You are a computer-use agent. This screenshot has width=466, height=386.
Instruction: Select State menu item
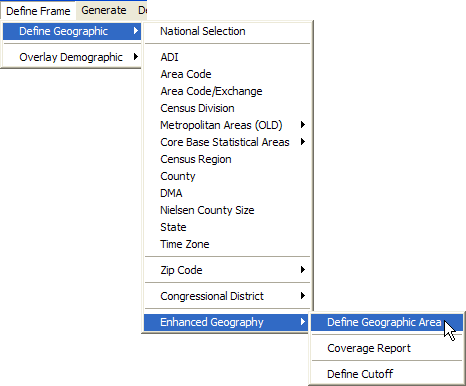227,227
